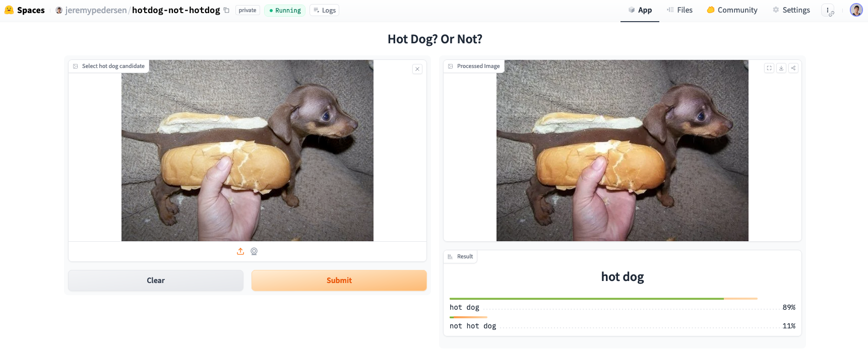
Task: Open the Select hot dog candidate label
Action: tap(109, 66)
